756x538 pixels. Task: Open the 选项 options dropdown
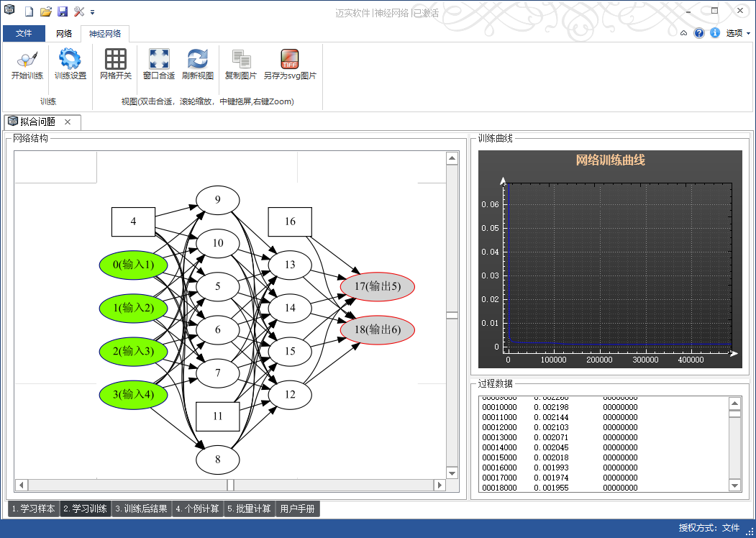[x=737, y=33]
